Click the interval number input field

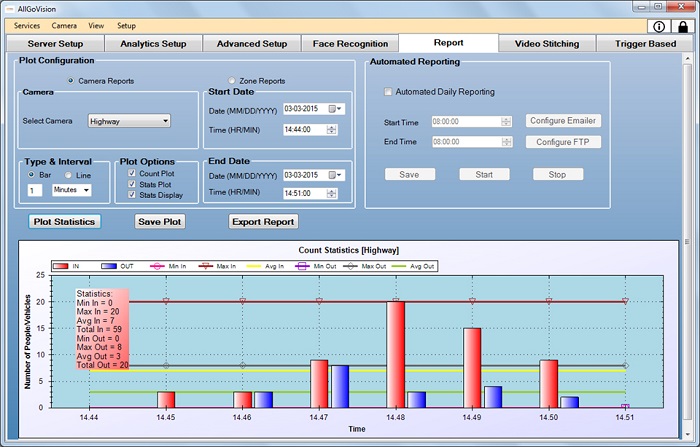[x=35, y=189]
